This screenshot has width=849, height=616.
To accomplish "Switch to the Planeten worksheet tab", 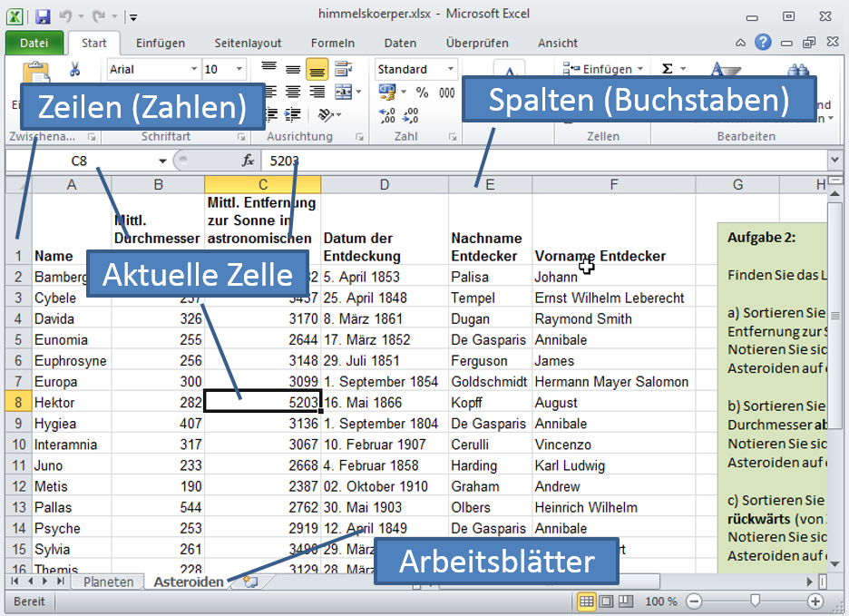I will (108, 582).
